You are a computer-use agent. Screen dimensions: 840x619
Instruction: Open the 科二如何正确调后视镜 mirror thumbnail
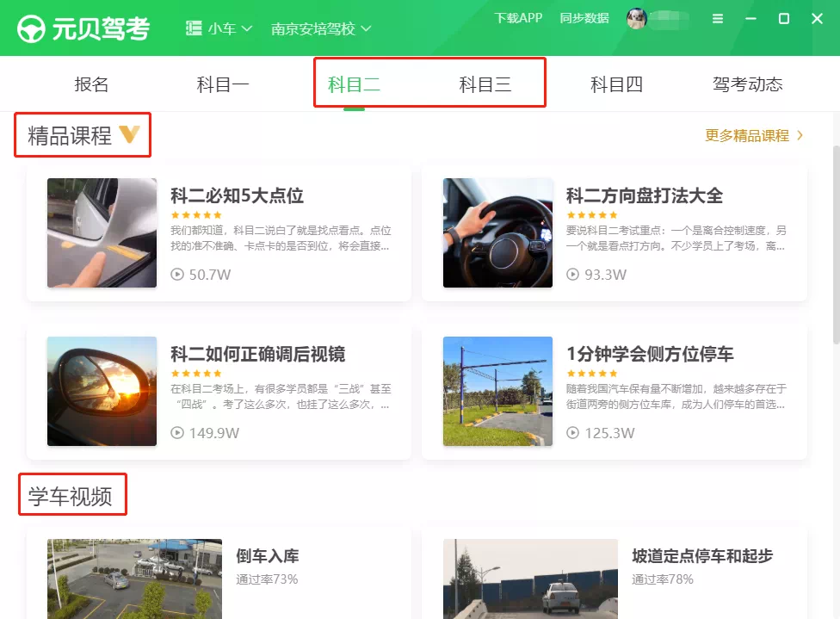click(102, 391)
